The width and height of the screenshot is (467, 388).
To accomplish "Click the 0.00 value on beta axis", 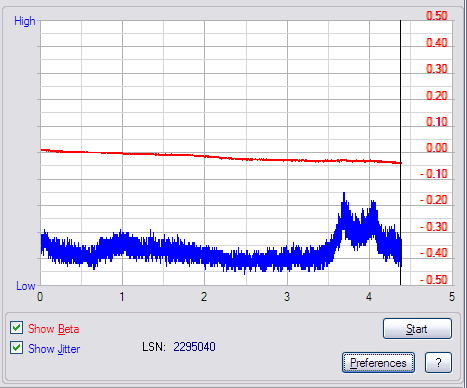I will [x=437, y=148].
